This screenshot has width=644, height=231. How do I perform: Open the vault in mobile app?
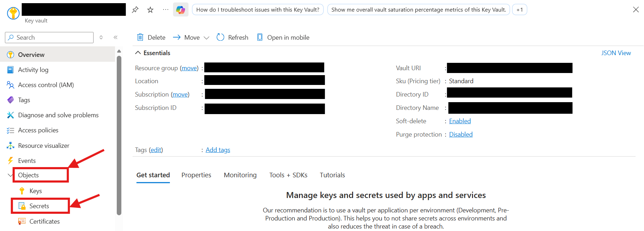click(283, 37)
